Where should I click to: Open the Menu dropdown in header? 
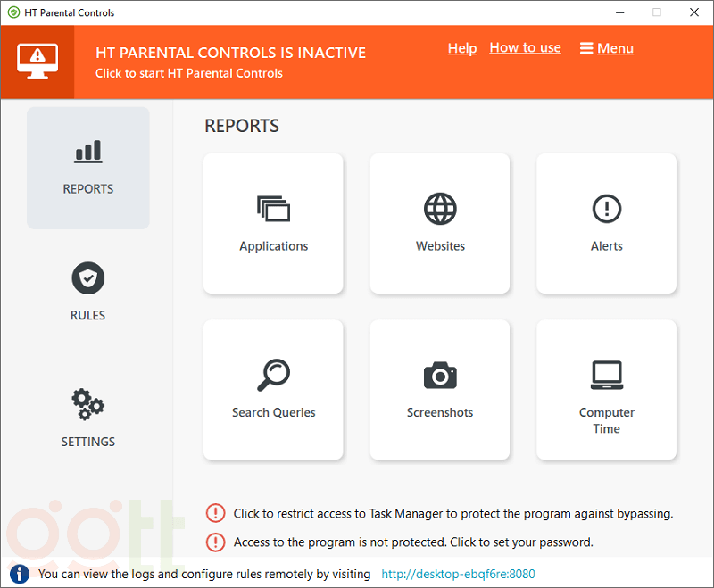click(607, 48)
